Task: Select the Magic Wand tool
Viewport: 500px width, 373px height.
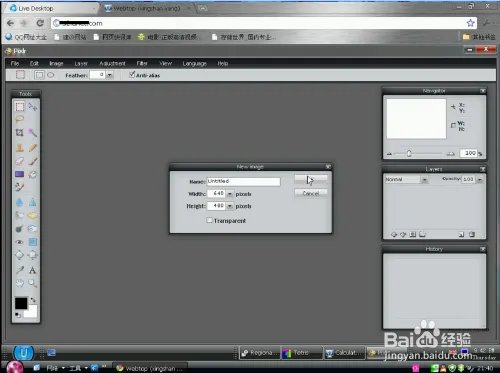Action: [33, 133]
